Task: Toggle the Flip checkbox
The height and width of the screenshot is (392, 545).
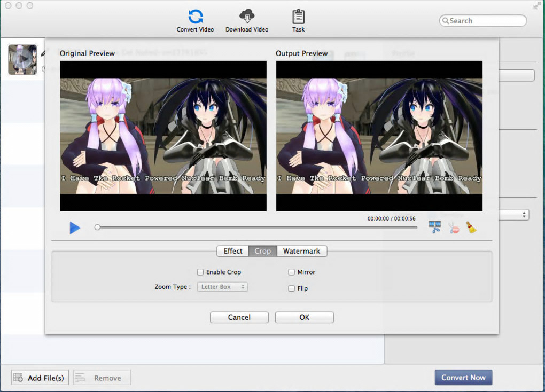Action: [x=291, y=288]
